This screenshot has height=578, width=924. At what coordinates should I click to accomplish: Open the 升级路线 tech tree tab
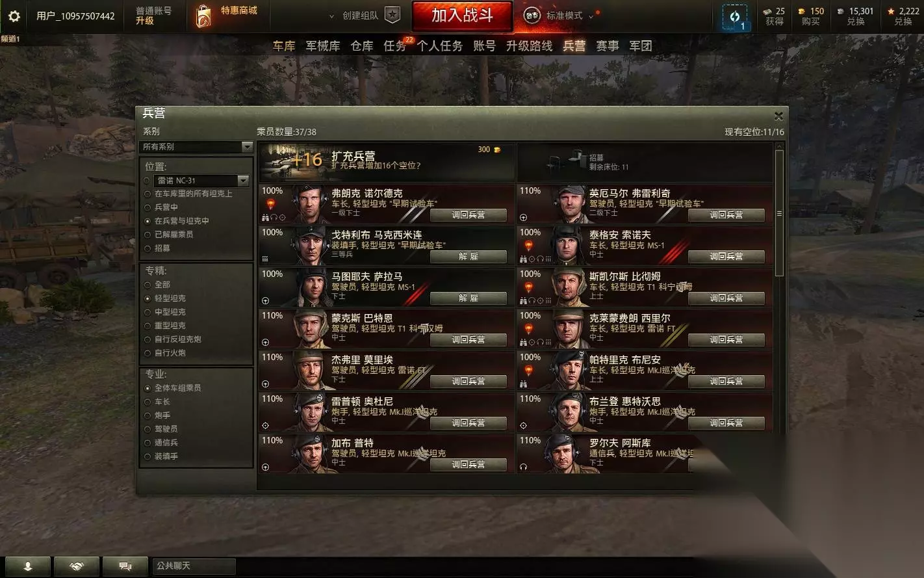(529, 46)
